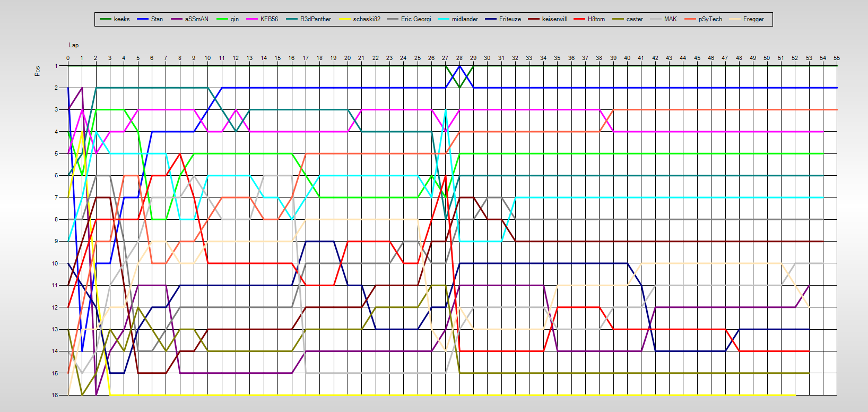Image resolution: width=868 pixels, height=412 pixels.
Task: Click the teal R3dPanther legend swatch
Action: coord(292,19)
